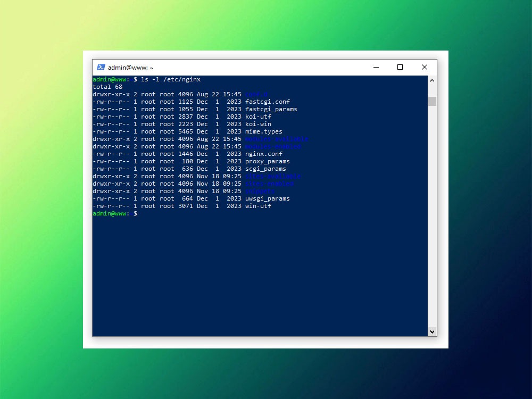Click the win-utf filename

pyautogui.click(x=258, y=206)
